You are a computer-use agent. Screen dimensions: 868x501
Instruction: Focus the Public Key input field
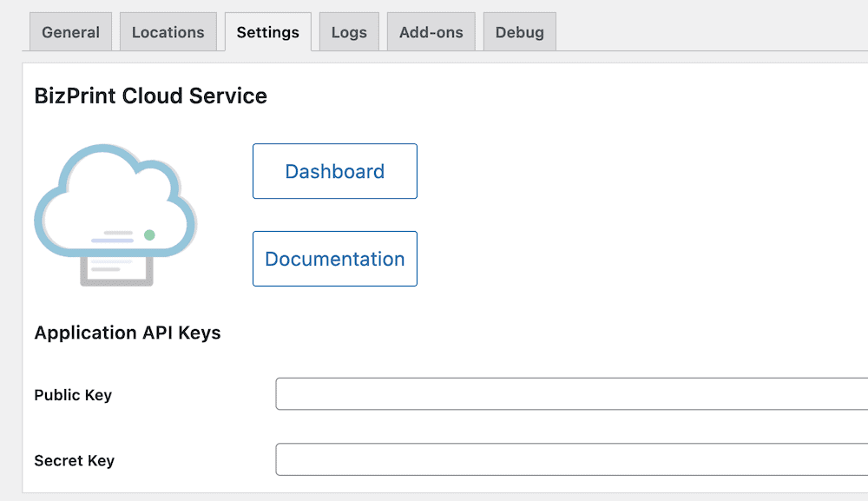pos(572,393)
